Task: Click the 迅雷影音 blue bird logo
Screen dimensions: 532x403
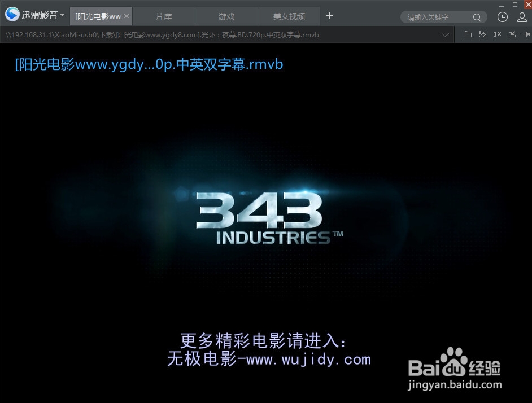Action: click(x=12, y=15)
